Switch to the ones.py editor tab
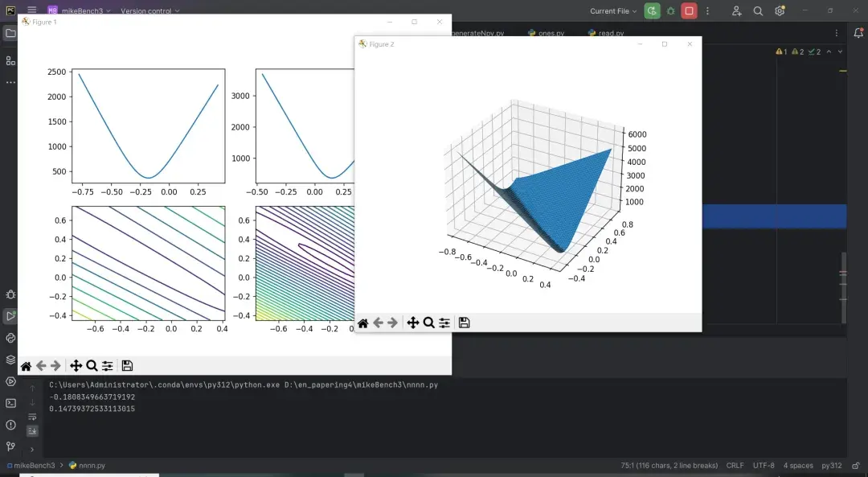Viewport: 868px width, 477px height. click(547, 33)
